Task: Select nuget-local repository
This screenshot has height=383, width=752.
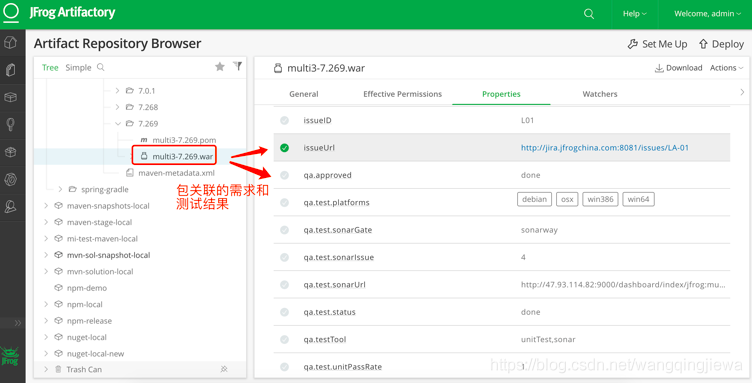Action: pos(87,337)
